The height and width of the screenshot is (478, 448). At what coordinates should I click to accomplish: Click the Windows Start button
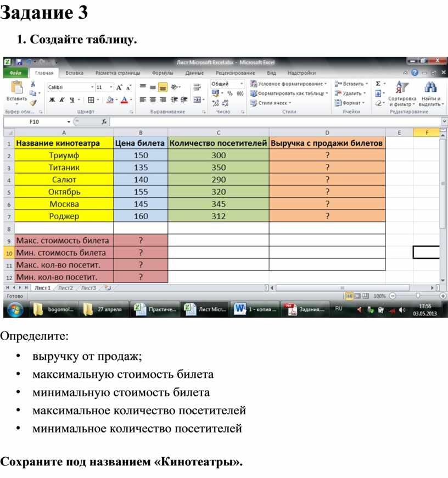click(x=15, y=309)
